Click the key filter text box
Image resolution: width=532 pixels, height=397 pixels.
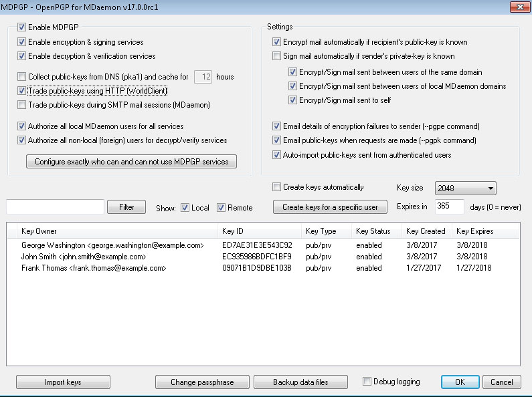point(55,207)
